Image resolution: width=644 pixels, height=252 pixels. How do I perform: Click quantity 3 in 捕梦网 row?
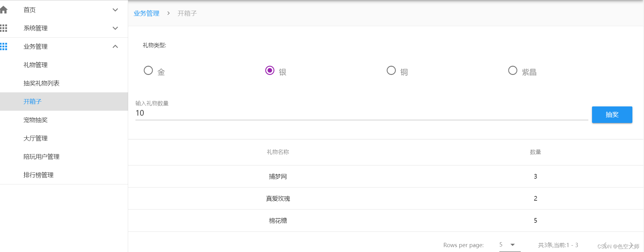pos(535,176)
